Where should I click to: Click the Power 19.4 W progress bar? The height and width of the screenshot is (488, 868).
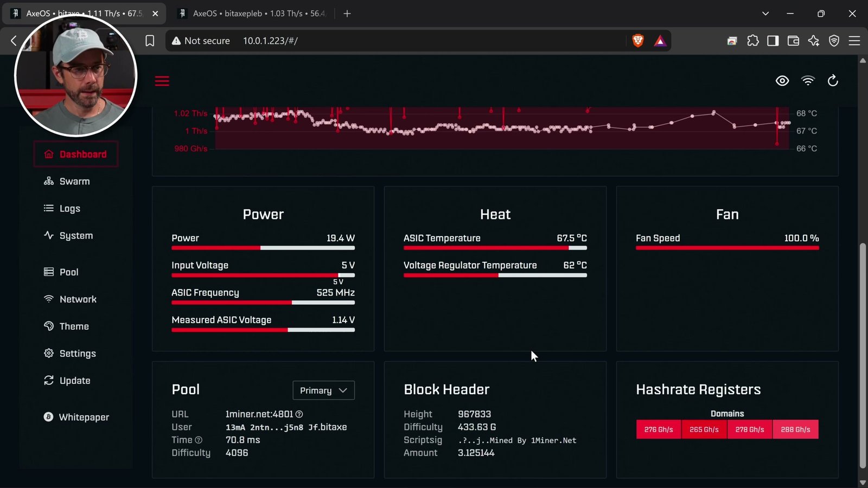point(263,248)
